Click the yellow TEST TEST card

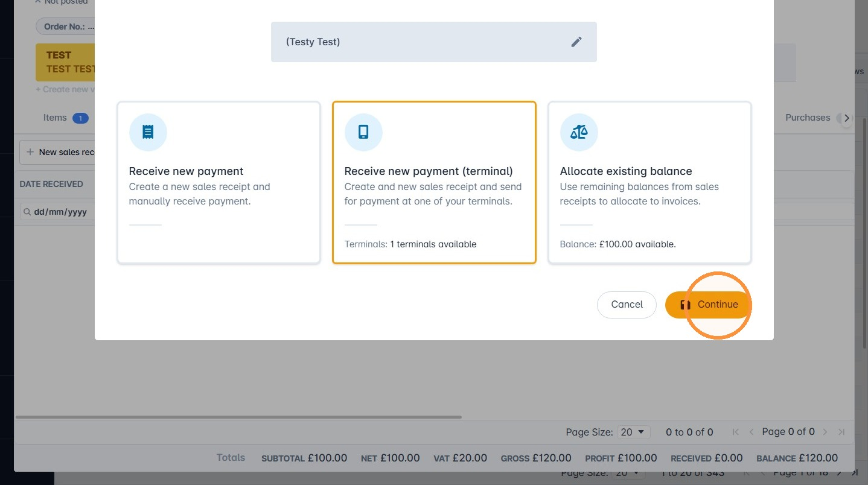[65, 62]
